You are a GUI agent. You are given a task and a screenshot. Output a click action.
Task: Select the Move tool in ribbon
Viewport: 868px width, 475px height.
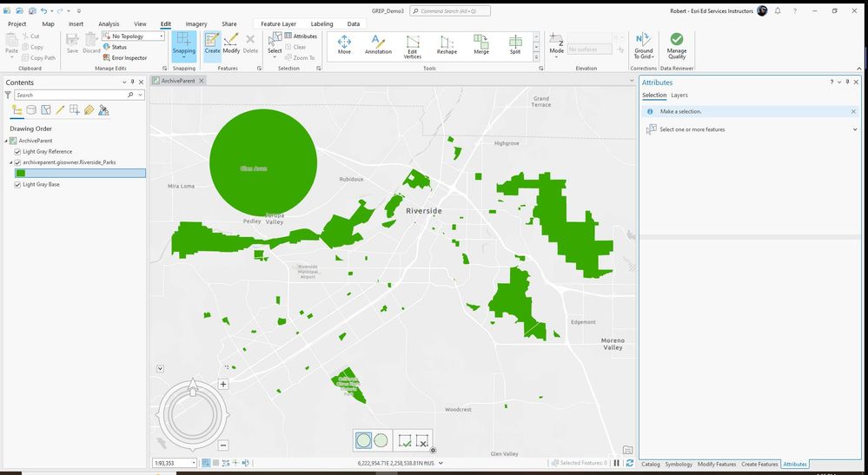tap(344, 44)
